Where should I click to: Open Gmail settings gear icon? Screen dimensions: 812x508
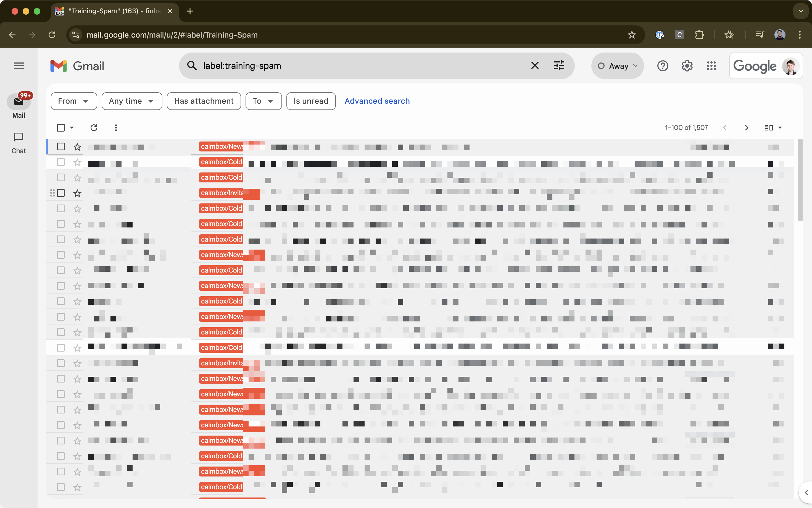tap(687, 66)
